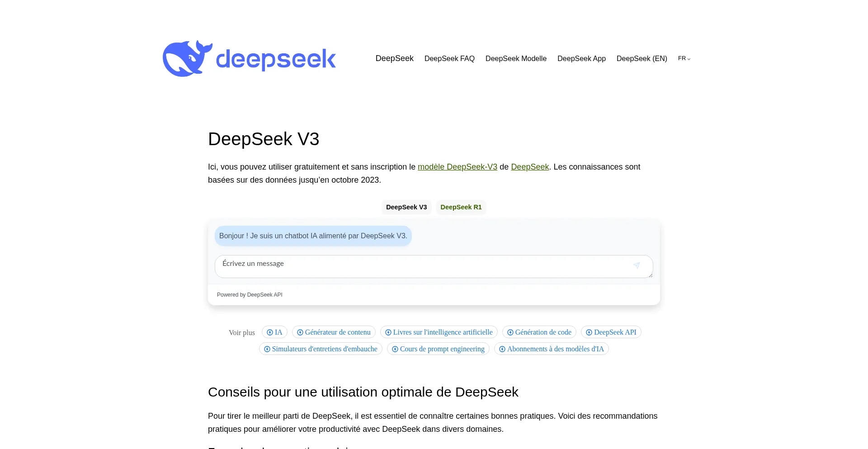Open DeepSeek (EN) navigation item

point(642,58)
